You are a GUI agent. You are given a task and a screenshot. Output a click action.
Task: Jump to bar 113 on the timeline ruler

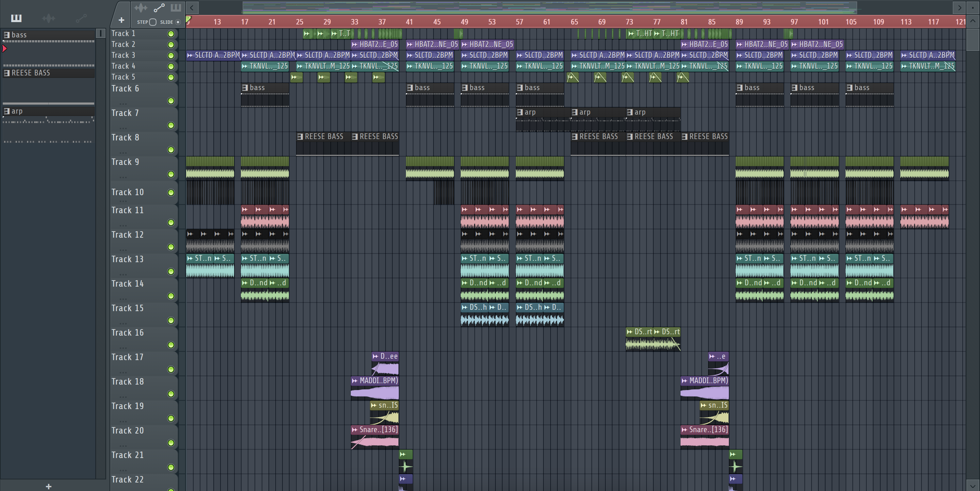pos(906,22)
